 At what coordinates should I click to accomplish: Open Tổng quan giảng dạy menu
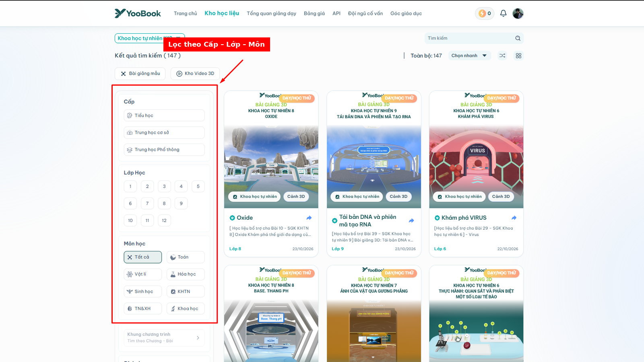[271, 13]
